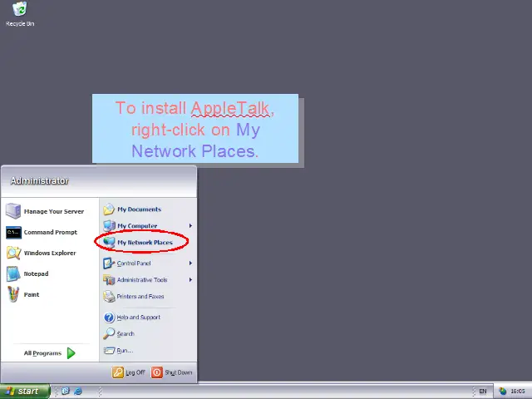Open the My Documents folder icon

109,209
